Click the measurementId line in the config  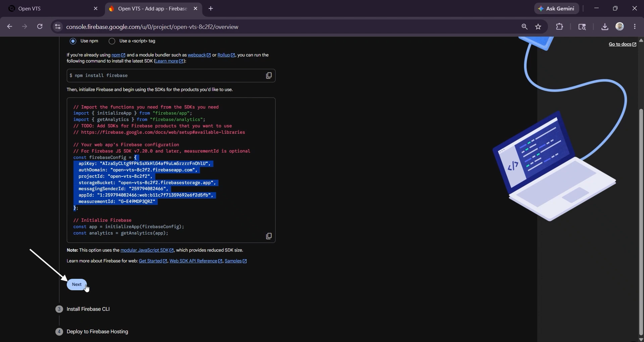click(x=117, y=202)
